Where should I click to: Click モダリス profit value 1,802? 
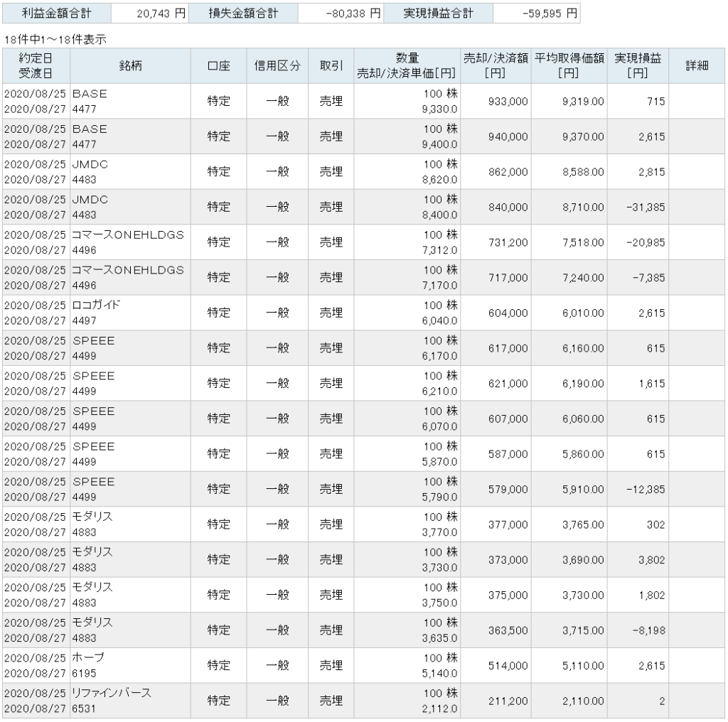(651, 596)
